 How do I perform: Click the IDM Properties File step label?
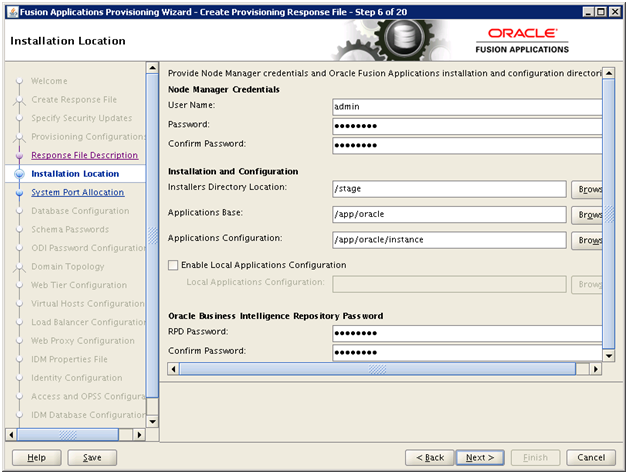[69, 359]
